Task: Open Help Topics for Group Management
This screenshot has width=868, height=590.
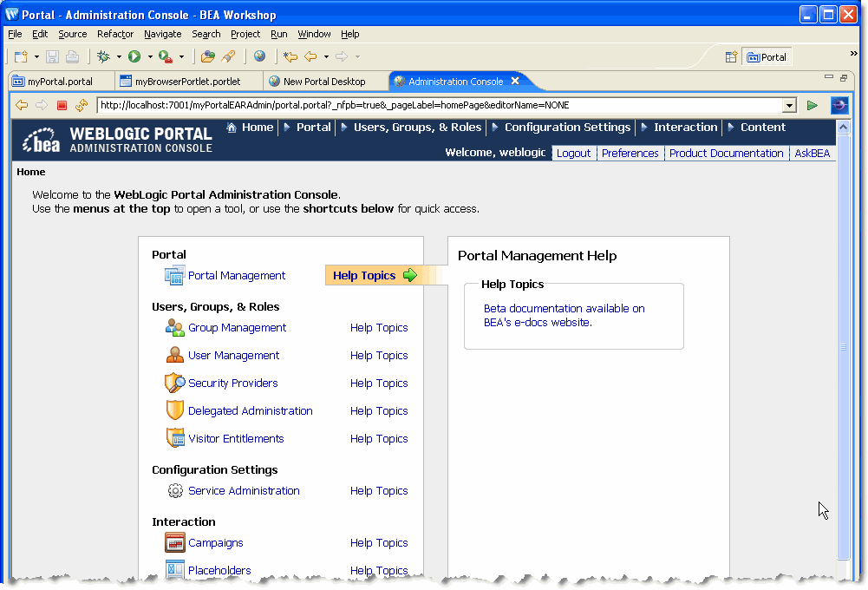Action: tap(379, 327)
